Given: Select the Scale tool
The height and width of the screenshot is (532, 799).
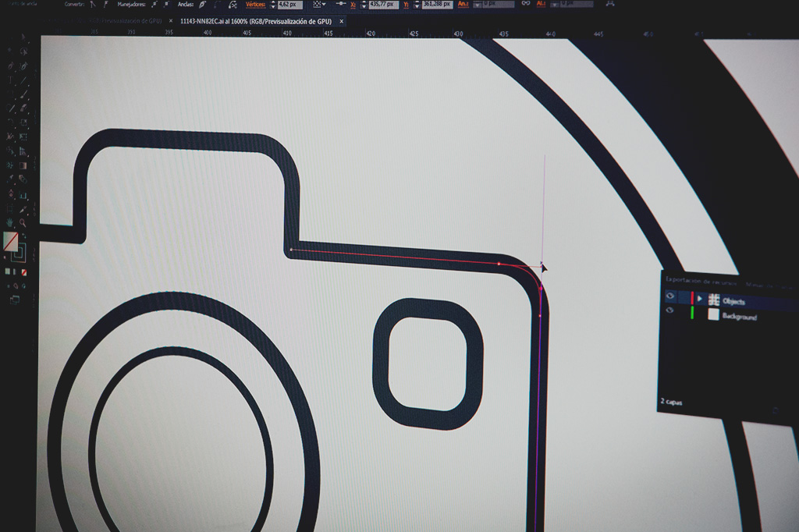Looking at the screenshot, I should (24, 123).
